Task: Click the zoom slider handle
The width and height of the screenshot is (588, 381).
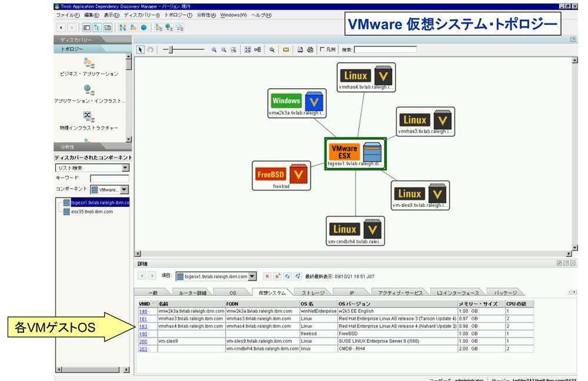Action: [171, 49]
